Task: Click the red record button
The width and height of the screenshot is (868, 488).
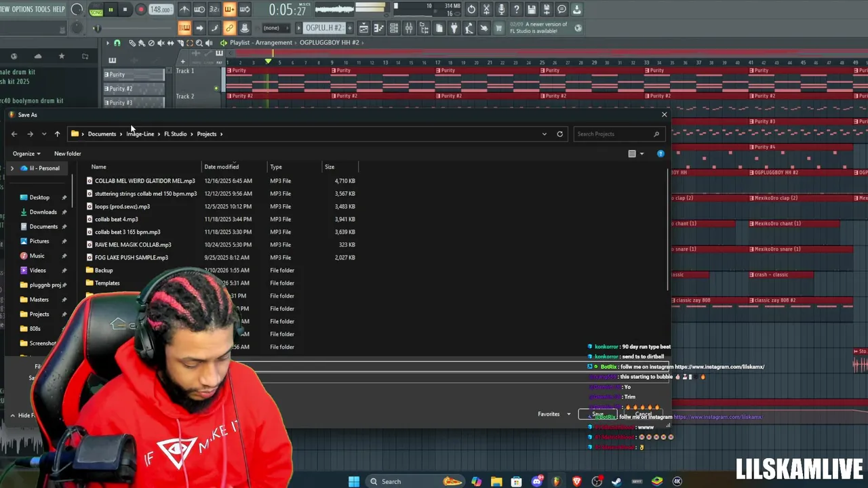Action: coord(140,9)
